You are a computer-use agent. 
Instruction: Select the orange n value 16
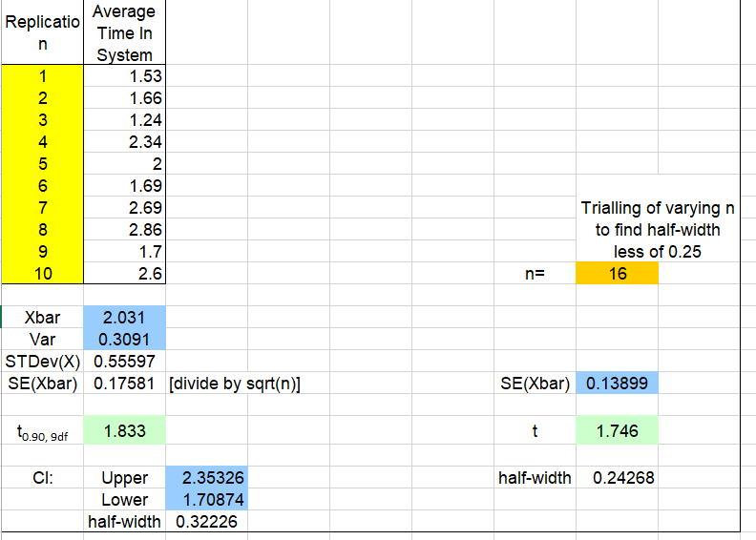tap(618, 273)
